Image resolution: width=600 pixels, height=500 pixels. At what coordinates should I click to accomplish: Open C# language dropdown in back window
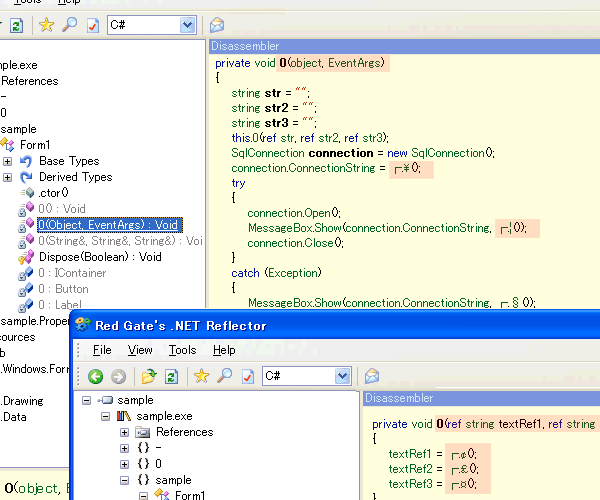tap(187, 25)
